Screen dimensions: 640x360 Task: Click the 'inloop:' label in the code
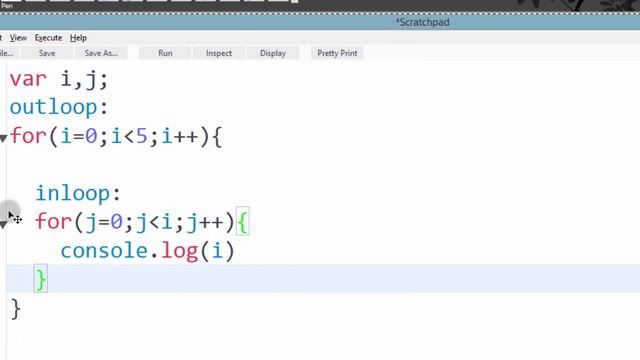[78, 193]
